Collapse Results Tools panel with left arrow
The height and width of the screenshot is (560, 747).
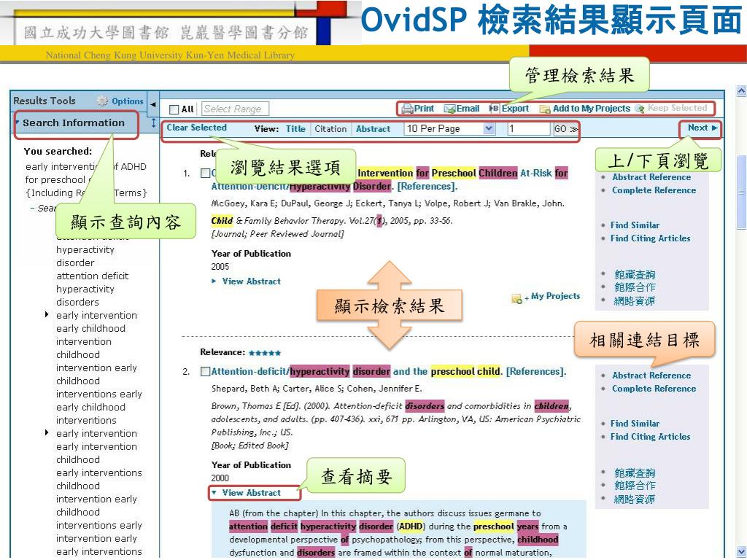coord(153,104)
